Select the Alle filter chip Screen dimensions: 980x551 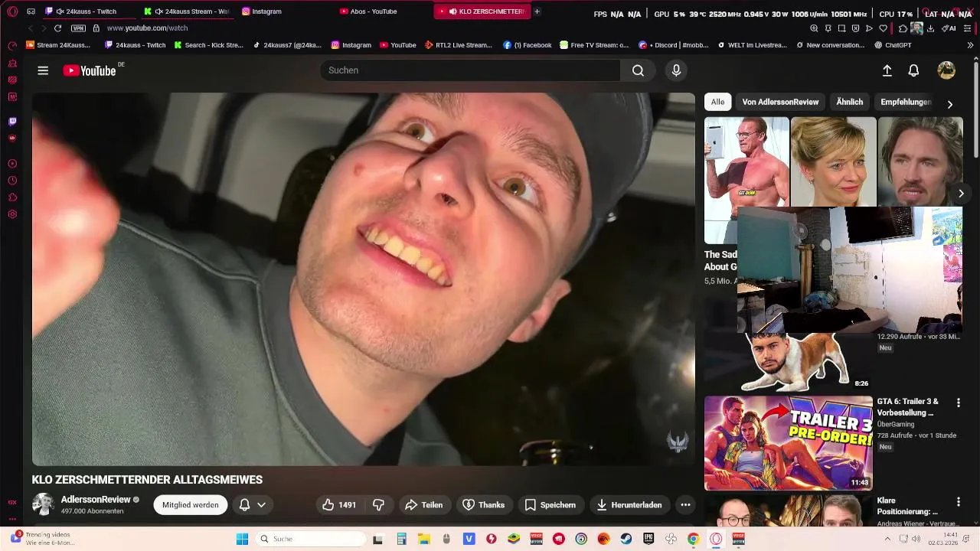coord(717,102)
